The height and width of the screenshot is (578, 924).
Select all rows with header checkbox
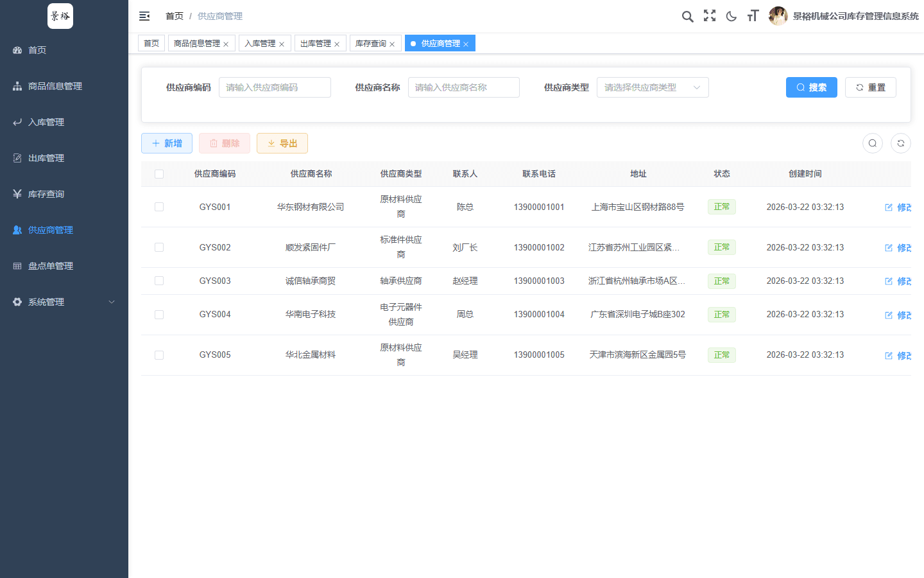159,174
